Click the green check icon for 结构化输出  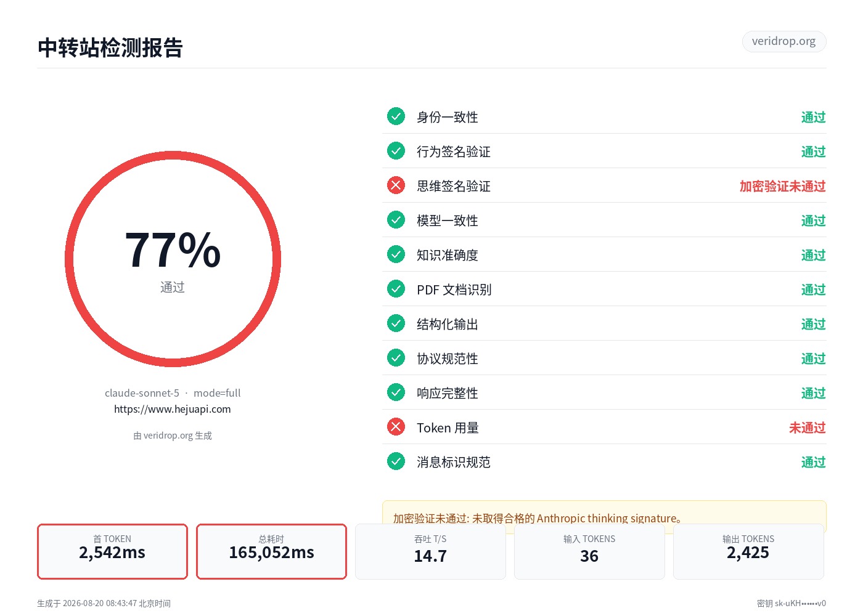(x=396, y=323)
